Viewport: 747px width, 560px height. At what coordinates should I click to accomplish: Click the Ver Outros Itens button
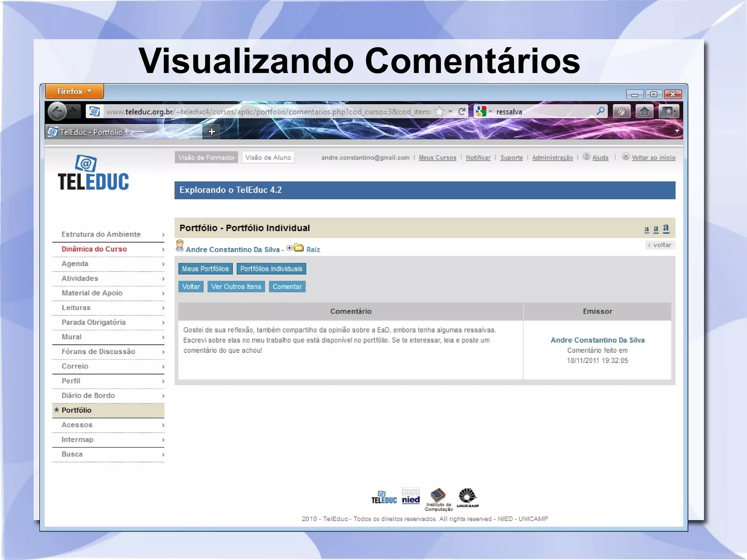[x=236, y=287]
